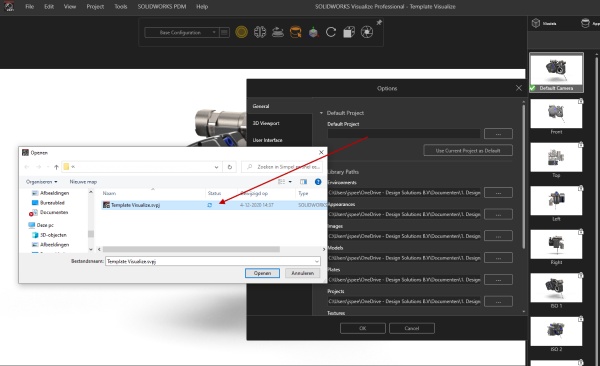Toggle the preview pane icon
The image size is (600, 366).
303,182
